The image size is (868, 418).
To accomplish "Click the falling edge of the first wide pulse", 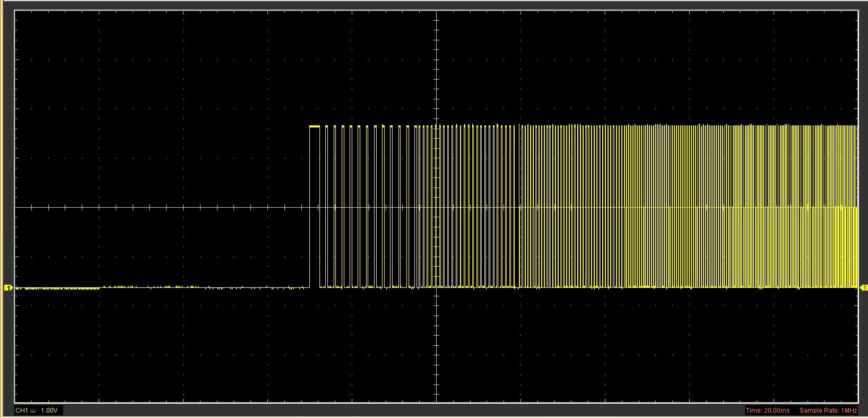I will (x=319, y=207).
